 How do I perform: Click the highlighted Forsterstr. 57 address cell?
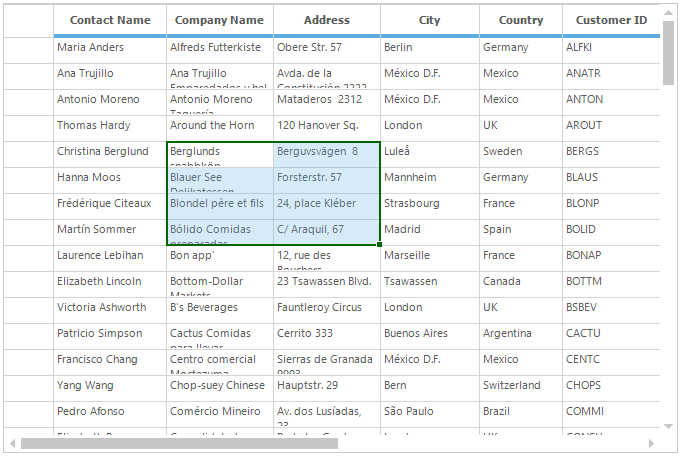326,178
